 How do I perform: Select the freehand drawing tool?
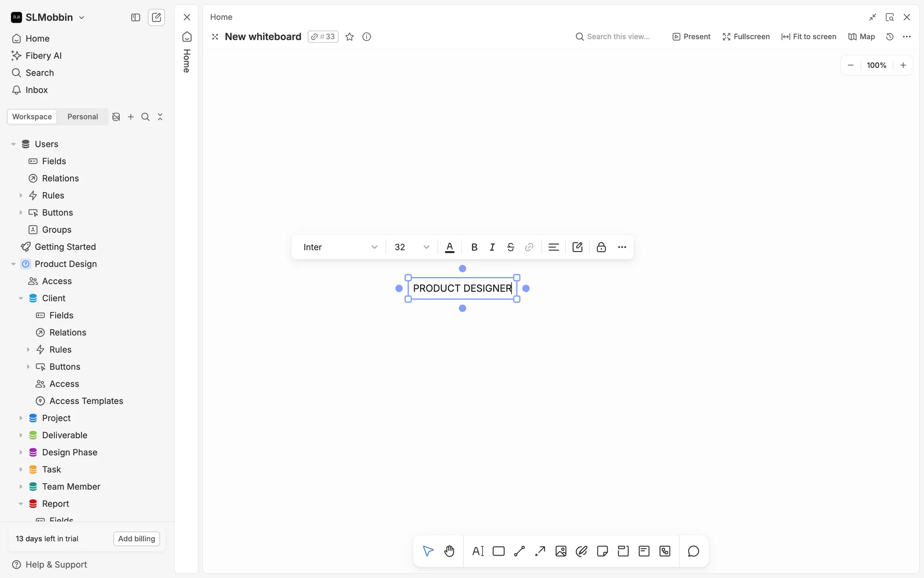581,551
